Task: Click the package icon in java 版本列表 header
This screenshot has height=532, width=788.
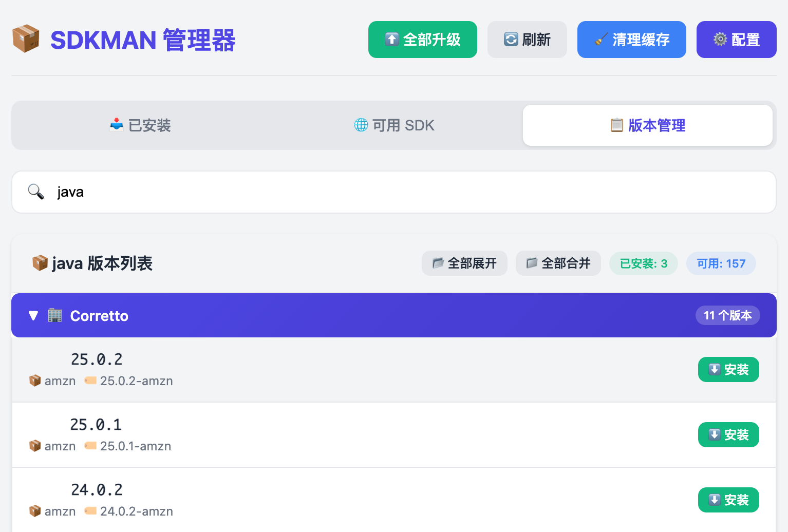Action: point(40,263)
